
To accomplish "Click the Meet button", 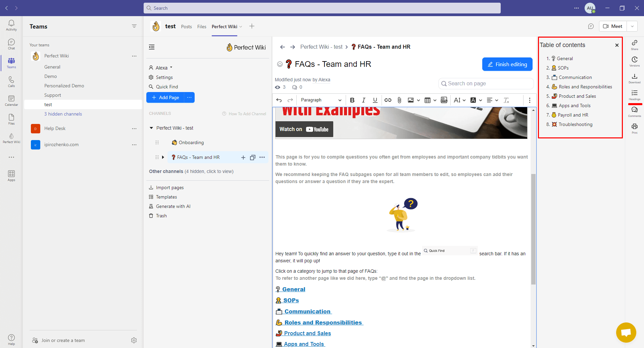I will pos(613,26).
